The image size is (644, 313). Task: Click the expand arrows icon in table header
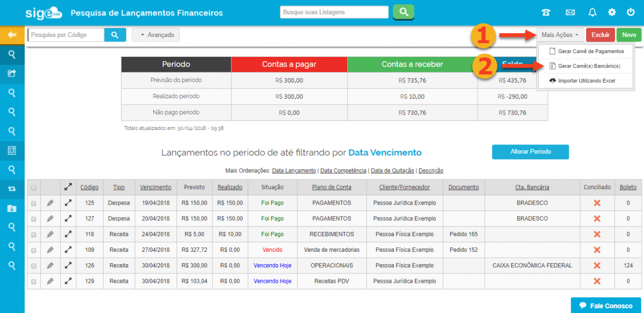pyautogui.click(x=68, y=187)
